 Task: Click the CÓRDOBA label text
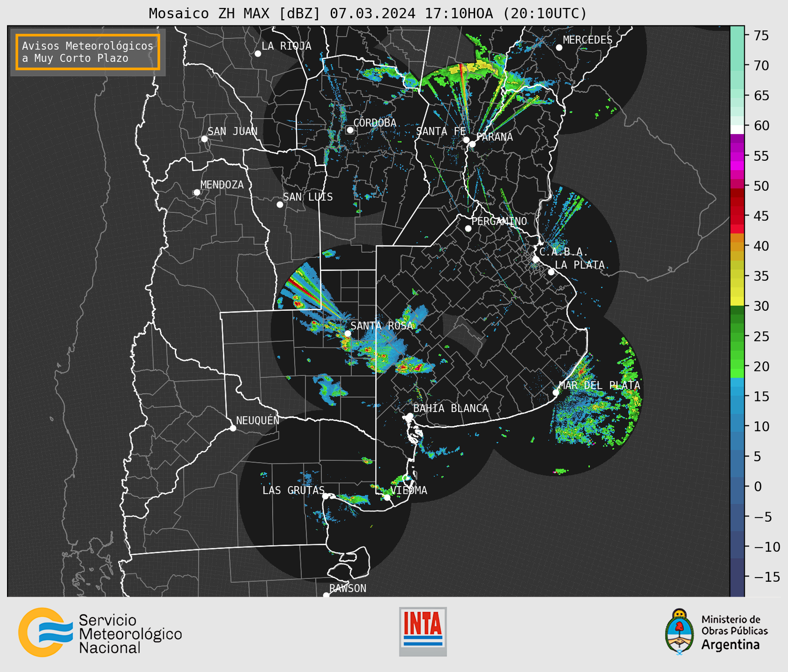tap(375, 123)
